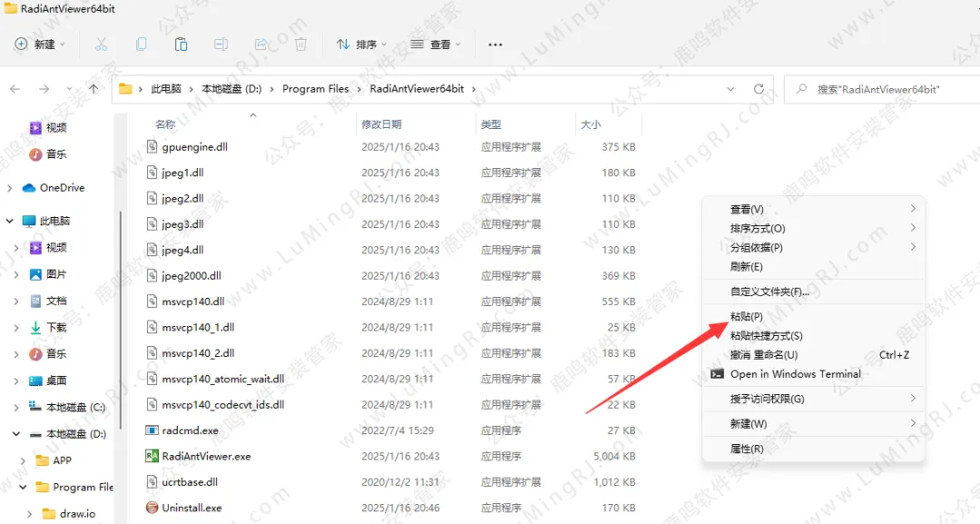Click the Paste clipboard icon in toolbar

coord(181,44)
